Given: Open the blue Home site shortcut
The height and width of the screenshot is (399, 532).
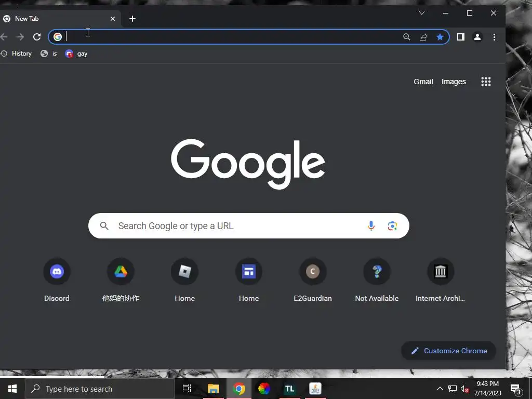Looking at the screenshot, I should click(x=249, y=280).
